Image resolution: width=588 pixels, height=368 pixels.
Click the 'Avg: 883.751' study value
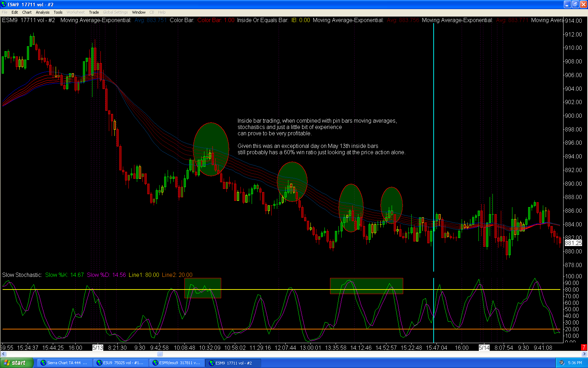click(x=150, y=20)
